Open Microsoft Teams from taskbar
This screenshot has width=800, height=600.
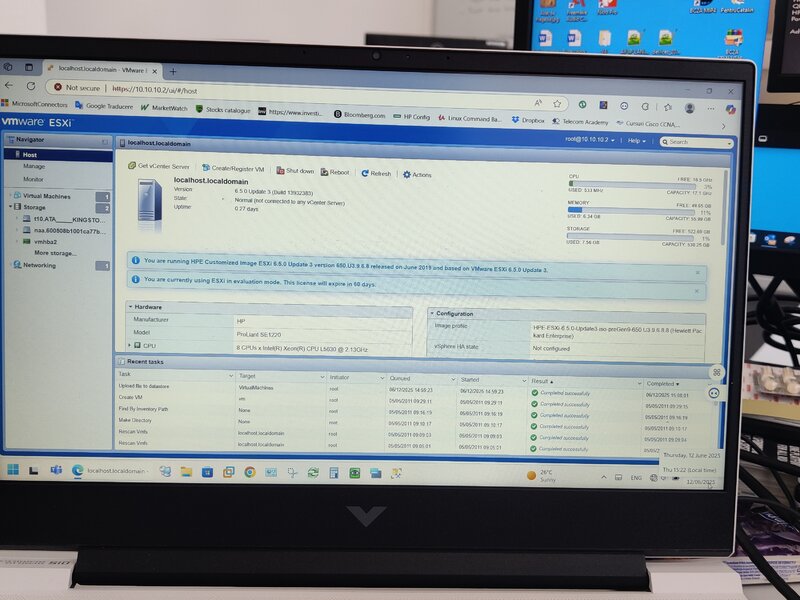click(x=56, y=470)
